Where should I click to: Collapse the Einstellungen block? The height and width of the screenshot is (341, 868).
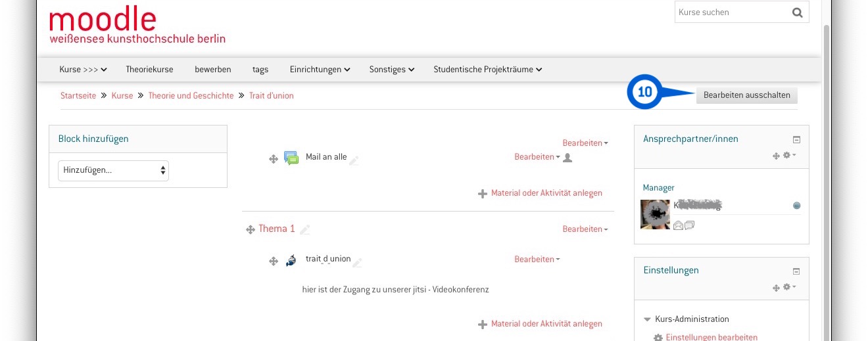[796, 271]
